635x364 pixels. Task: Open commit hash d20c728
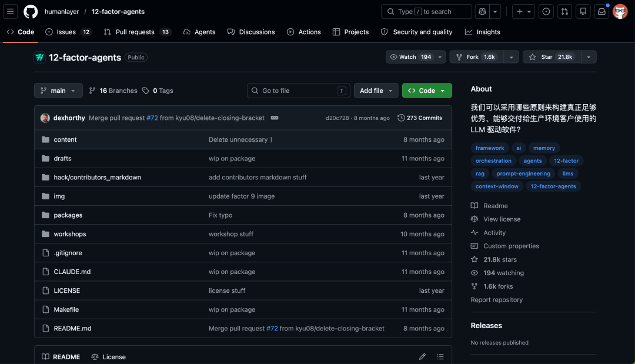click(x=337, y=118)
